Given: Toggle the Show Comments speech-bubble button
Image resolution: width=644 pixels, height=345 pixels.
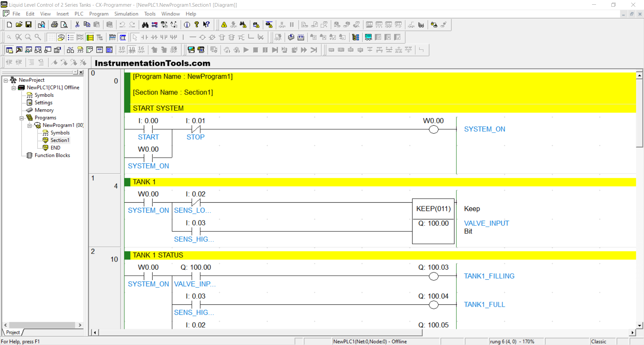Looking at the screenshot, I should (61, 38).
